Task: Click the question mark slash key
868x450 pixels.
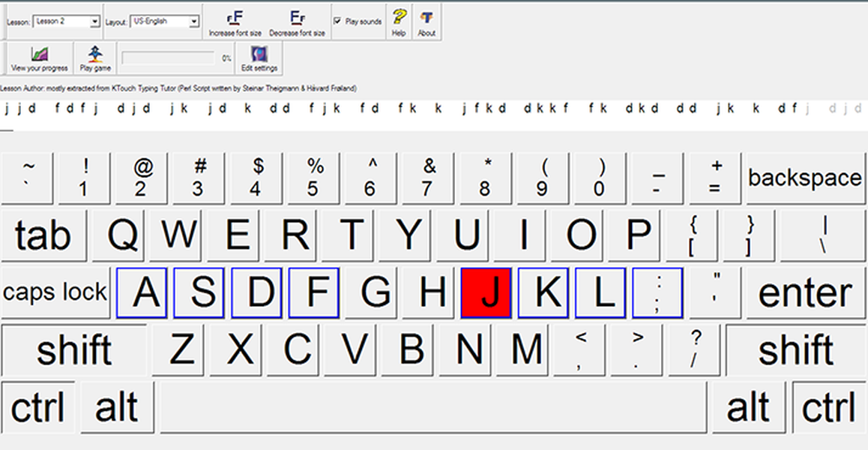Action: 695,350
